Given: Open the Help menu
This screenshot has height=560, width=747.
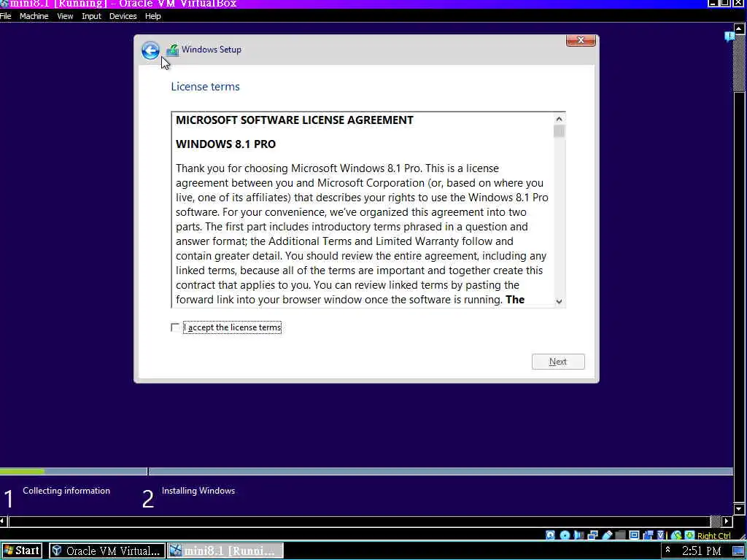Looking at the screenshot, I should tap(153, 16).
